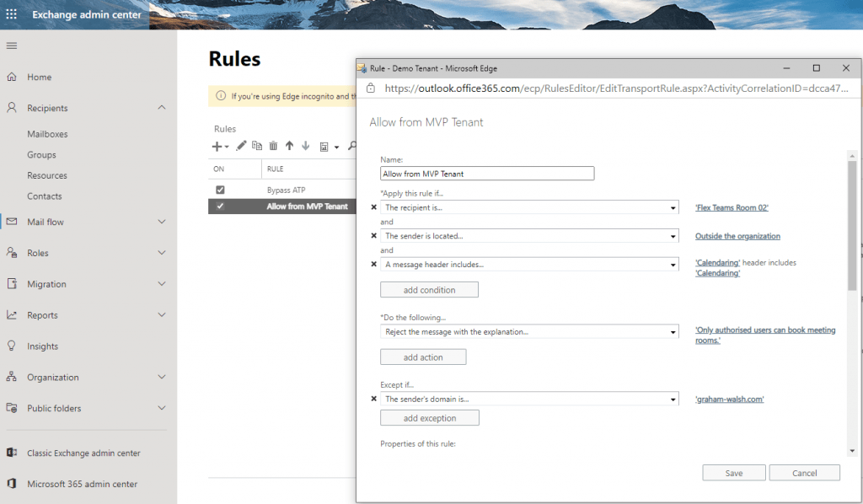Click the Microsoft 365 admin center icon
Viewport: 863px width, 504px height.
point(12,484)
